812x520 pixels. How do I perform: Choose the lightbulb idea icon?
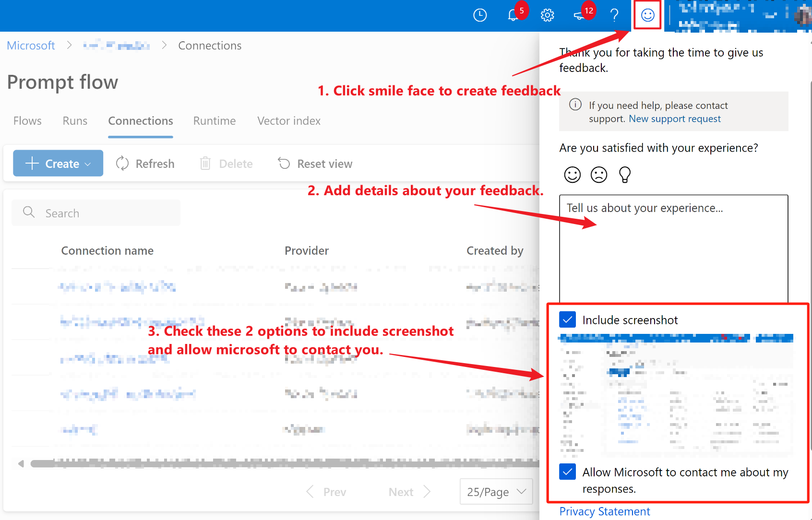pos(624,175)
